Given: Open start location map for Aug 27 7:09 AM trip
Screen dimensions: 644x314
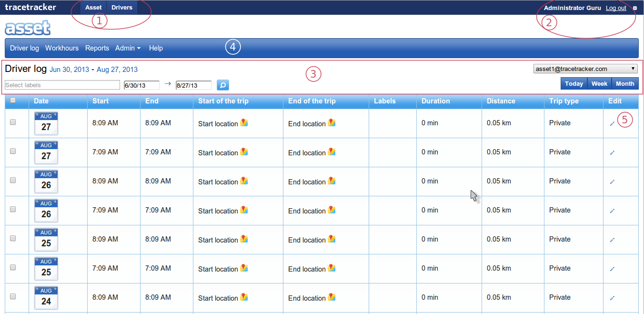Looking at the screenshot, I should tap(244, 152).
